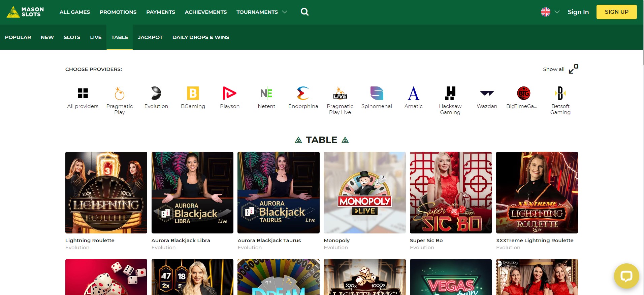The width and height of the screenshot is (644, 295).
Task: Select the Playson provider icon
Action: point(230,93)
